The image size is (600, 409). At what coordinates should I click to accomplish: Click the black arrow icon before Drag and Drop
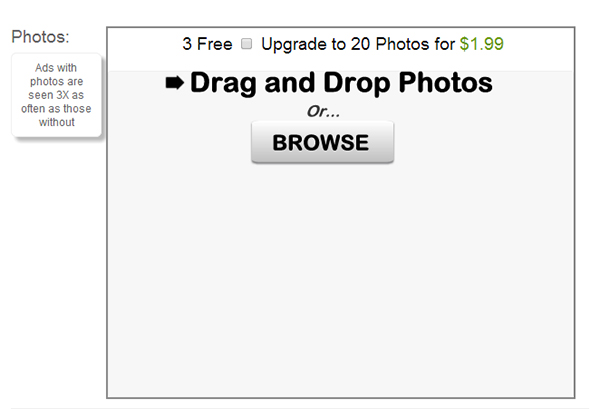coord(174,83)
